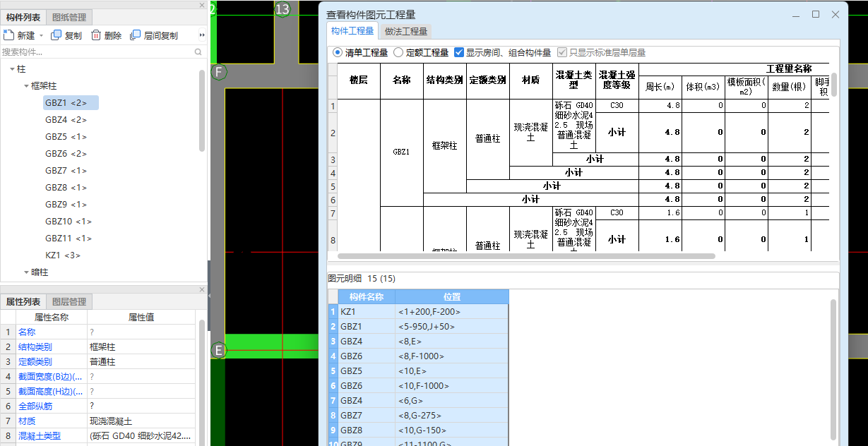Click 构件名称 column header in detail table
Screen dimensions: 868x446
pyautogui.click(x=367, y=296)
